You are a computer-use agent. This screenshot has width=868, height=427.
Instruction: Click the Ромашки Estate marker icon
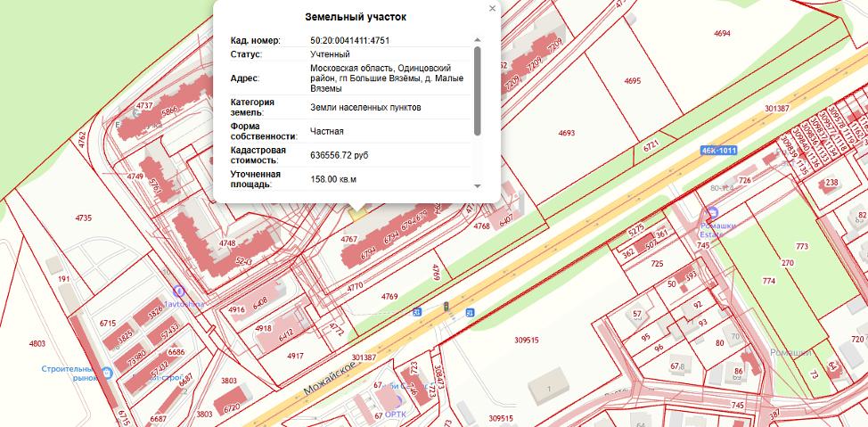coord(710,212)
